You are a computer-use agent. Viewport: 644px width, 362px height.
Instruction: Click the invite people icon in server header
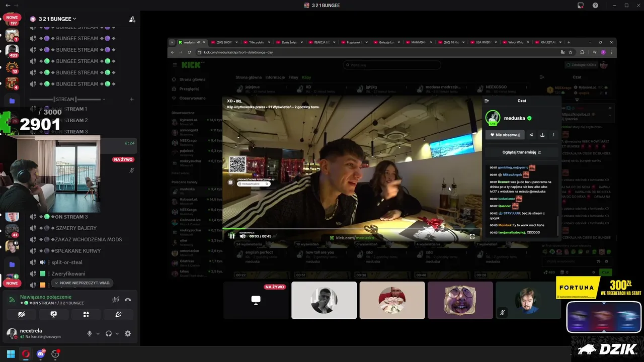point(132,19)
